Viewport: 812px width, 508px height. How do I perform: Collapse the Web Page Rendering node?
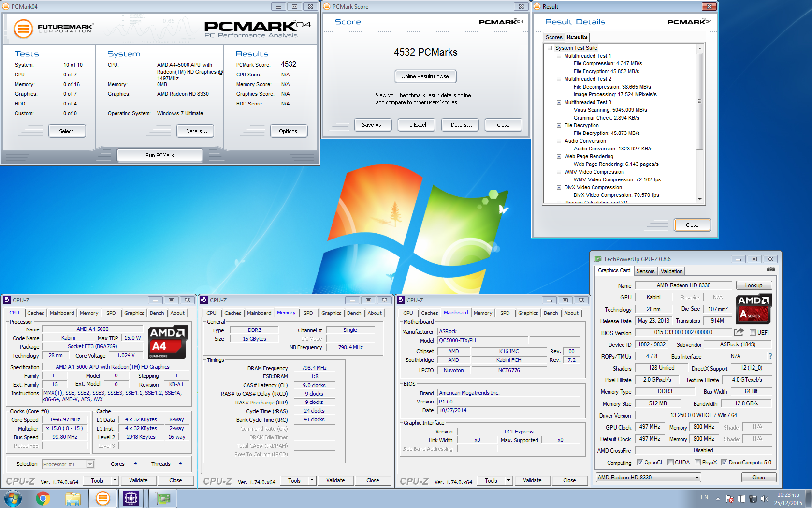tap(559, 156)
